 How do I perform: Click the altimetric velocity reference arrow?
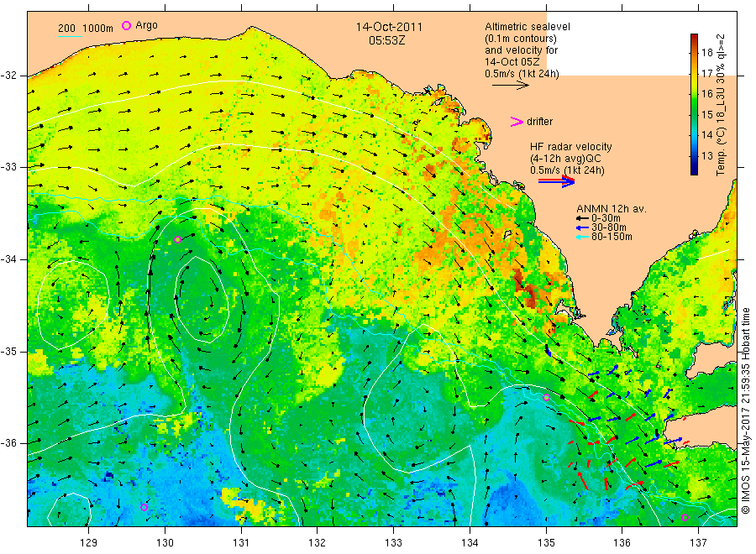click(x=511, y=86)
